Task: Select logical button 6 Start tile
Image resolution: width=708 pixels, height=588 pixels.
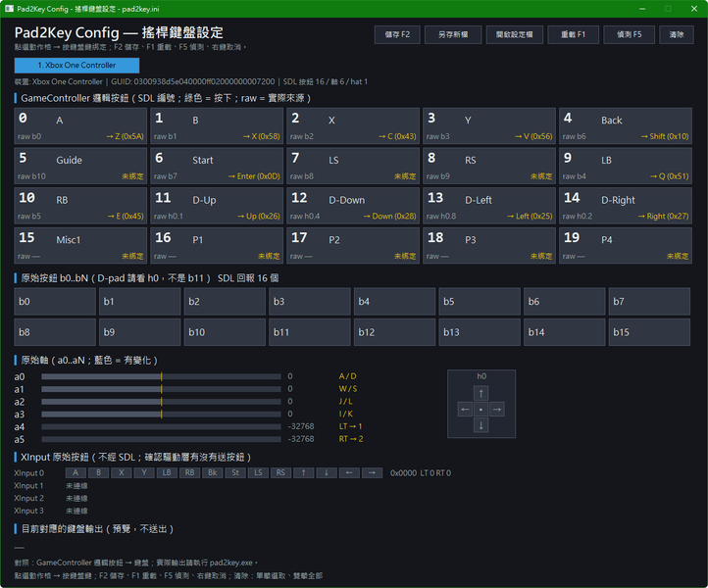Action: (217, 166)
